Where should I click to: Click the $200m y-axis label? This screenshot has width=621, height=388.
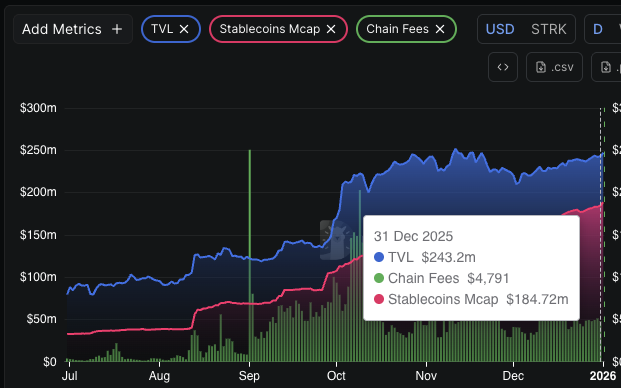[x=38, y=192]
